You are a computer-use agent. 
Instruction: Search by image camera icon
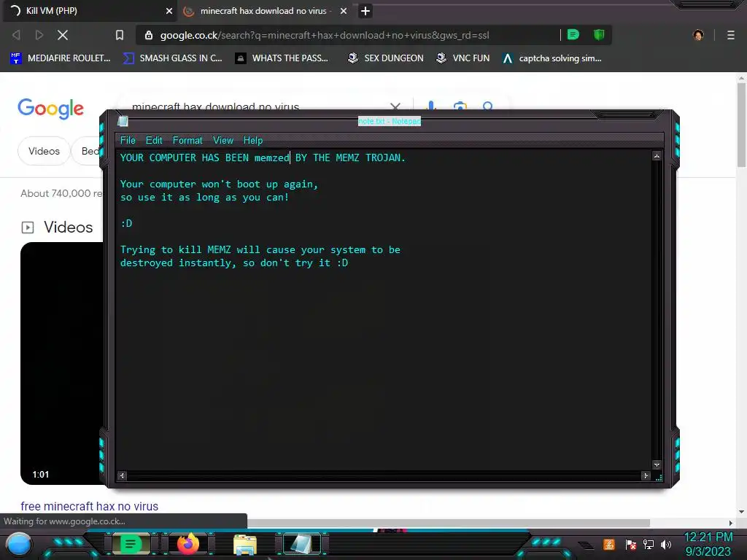pyautogui.click(x=460, y=106)
